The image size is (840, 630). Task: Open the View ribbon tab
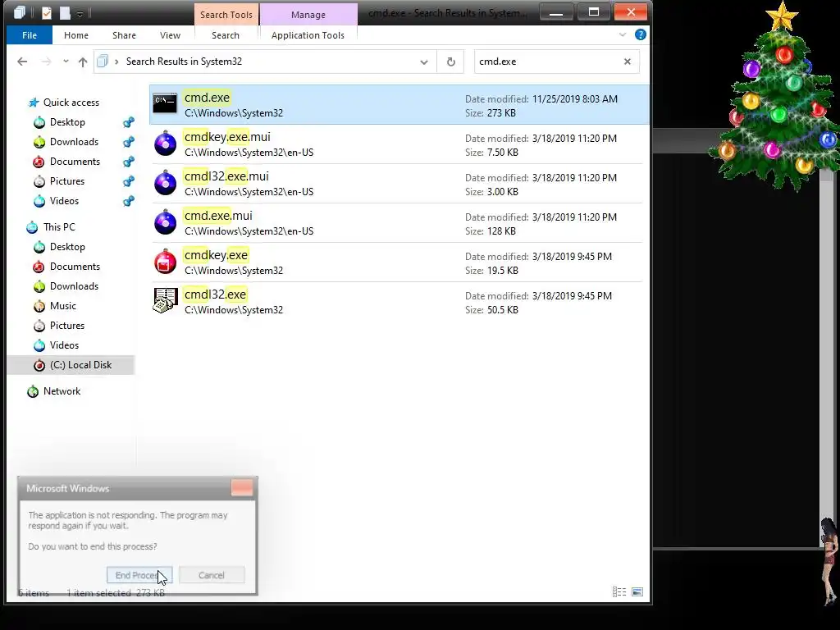coord(170,35)
